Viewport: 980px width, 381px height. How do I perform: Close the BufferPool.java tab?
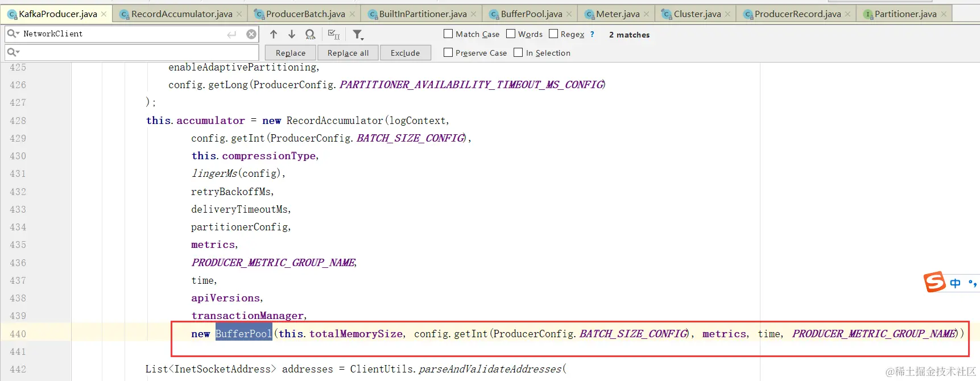click(x=569, y=14)
